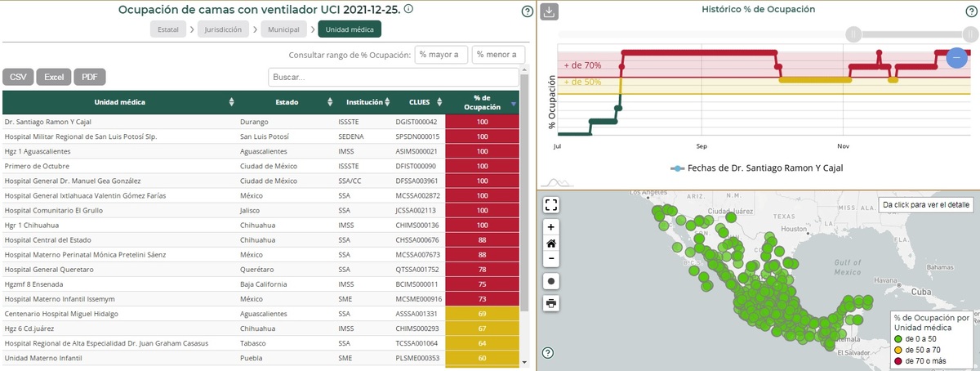Switch to the Estatal level tab
Image resolution: width=980 pixels, height=371 pixels.
click(167, 29)
